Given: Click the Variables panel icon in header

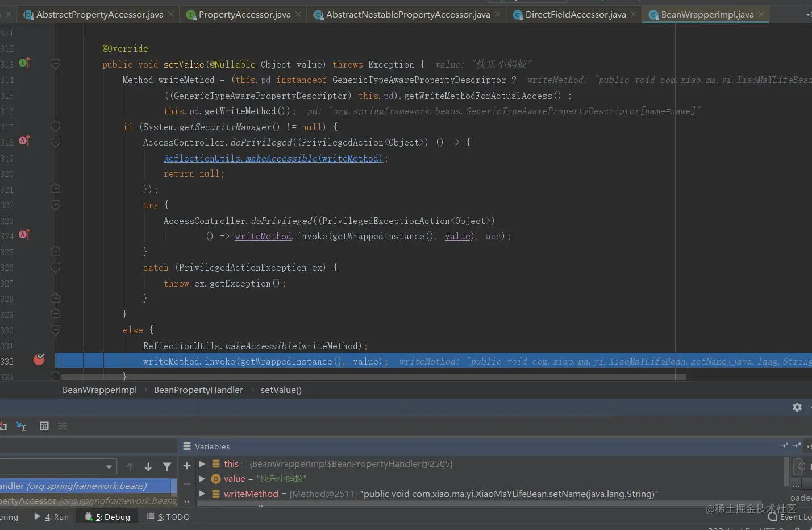Looking at the screenshot, I should point(187,446).
